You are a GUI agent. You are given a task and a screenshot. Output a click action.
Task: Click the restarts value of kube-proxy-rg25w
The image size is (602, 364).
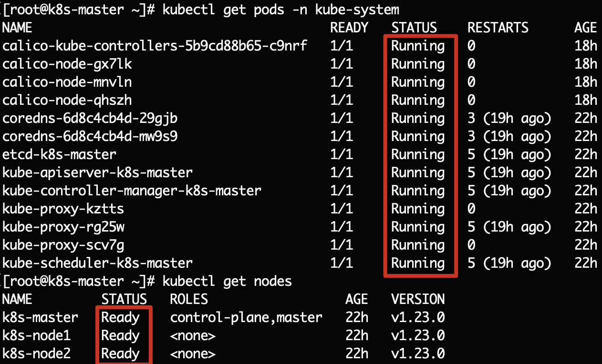509,227
